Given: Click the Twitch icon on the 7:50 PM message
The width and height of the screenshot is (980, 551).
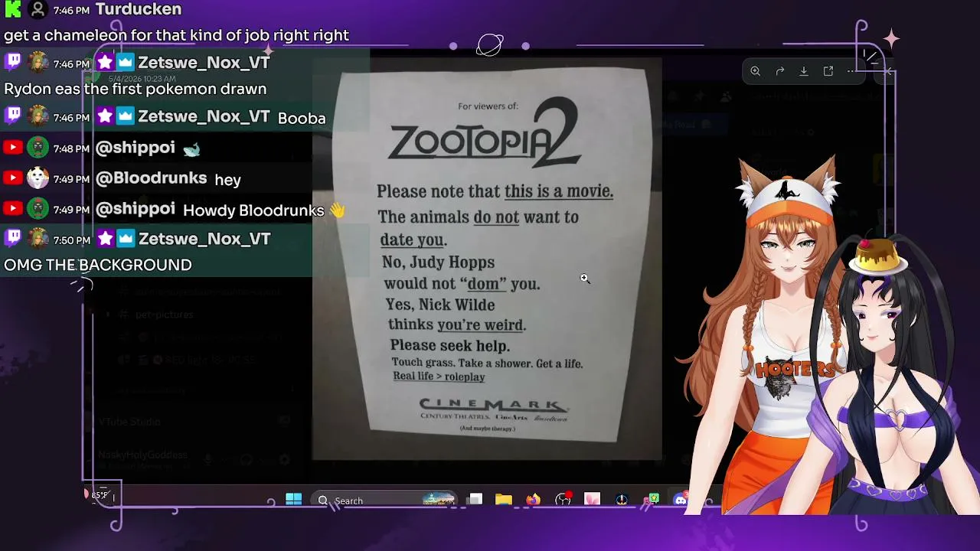Looking at the screenshot, I should (13, 239).
